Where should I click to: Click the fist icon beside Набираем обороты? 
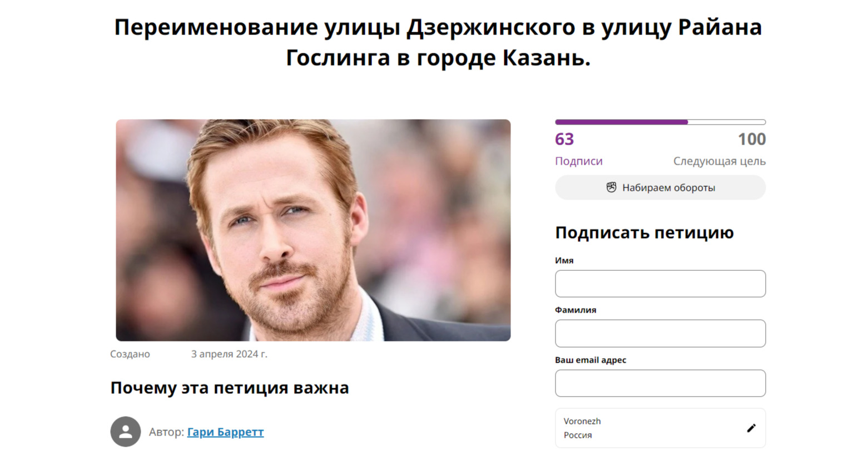(x=611, y=187)
